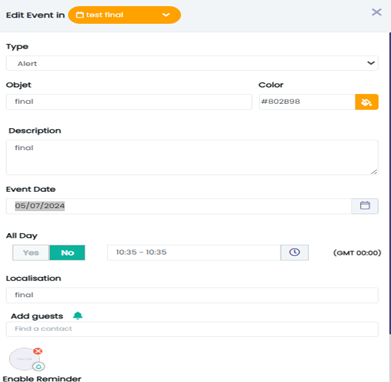Click the calendar icon in test final pill

[x=80, y=15]
